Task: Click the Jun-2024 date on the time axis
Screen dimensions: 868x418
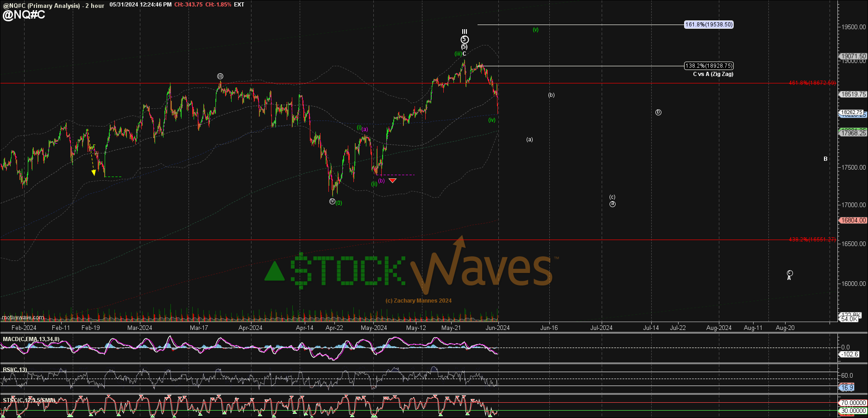Action: 497,328
